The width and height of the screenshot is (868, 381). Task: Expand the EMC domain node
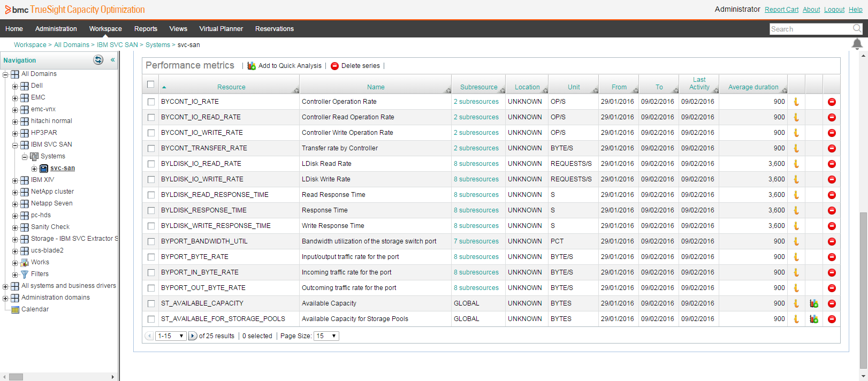click(x=15, y=98)
